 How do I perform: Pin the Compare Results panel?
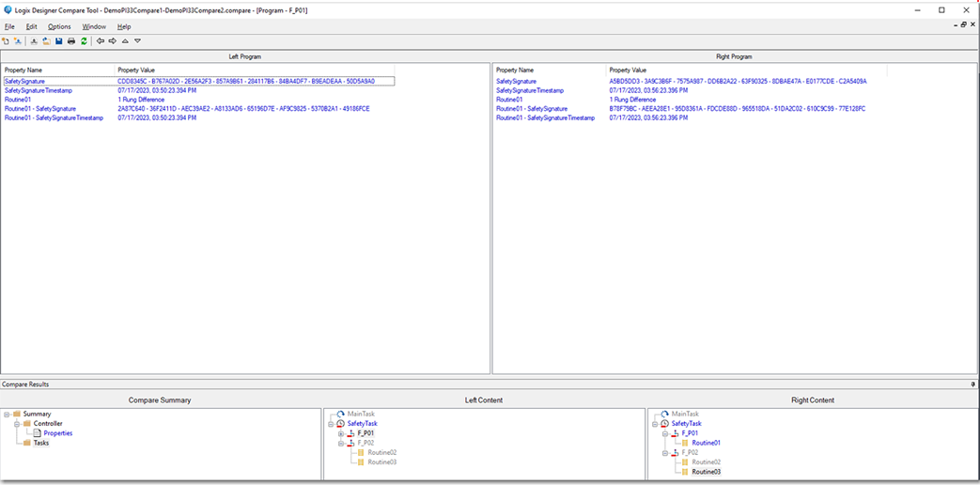click(x=972, y=384)
